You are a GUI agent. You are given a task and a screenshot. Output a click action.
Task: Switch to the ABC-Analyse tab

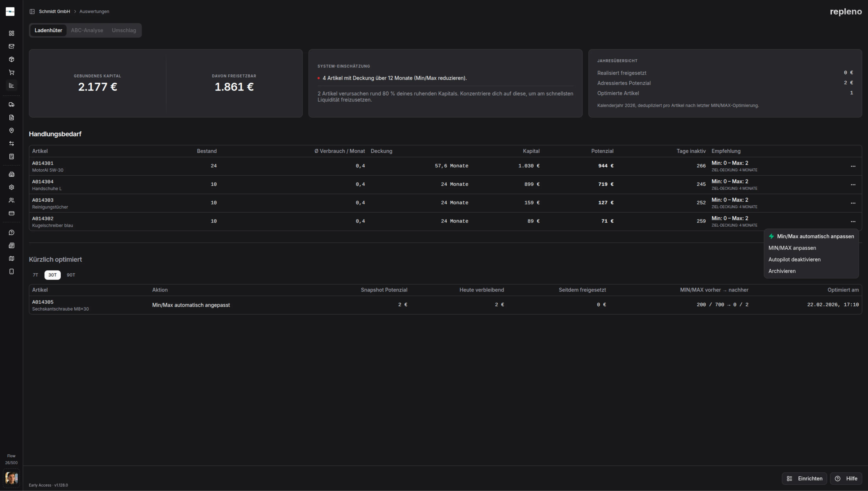87,30
